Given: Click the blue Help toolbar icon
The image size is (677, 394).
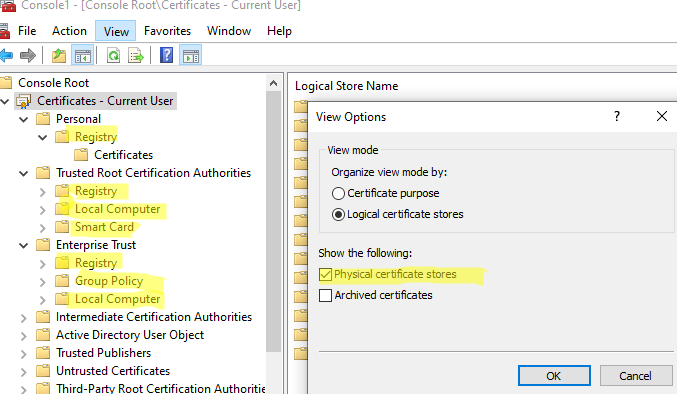Looking at the screenshot, I should tap(166, 56).
